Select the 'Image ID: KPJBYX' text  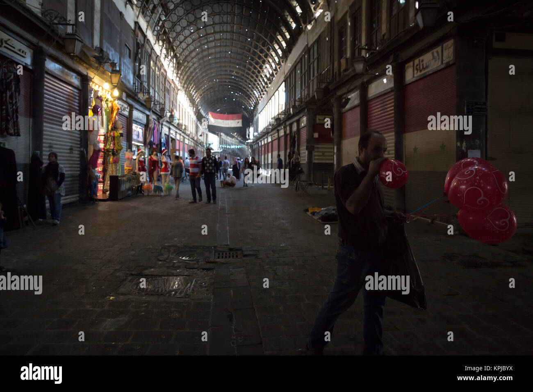pyautogui.click(x=489, y=369)
